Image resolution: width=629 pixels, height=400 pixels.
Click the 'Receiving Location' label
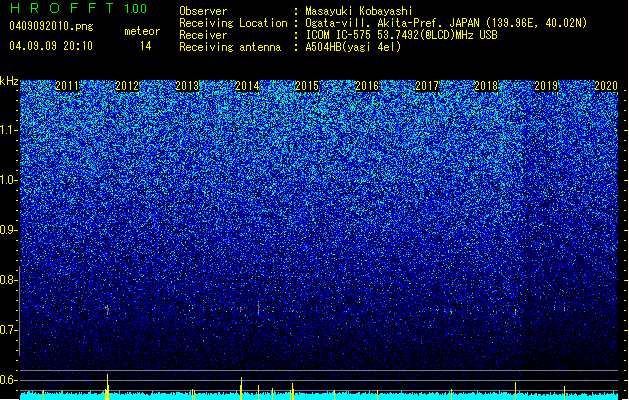point(233,23)
